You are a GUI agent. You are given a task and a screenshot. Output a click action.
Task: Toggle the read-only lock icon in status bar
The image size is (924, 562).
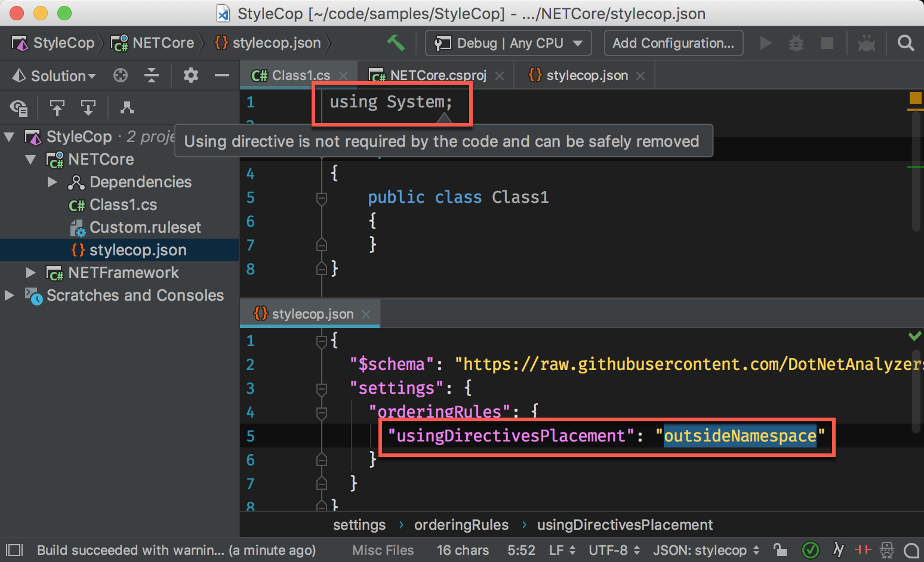click(x=780, y=550)
